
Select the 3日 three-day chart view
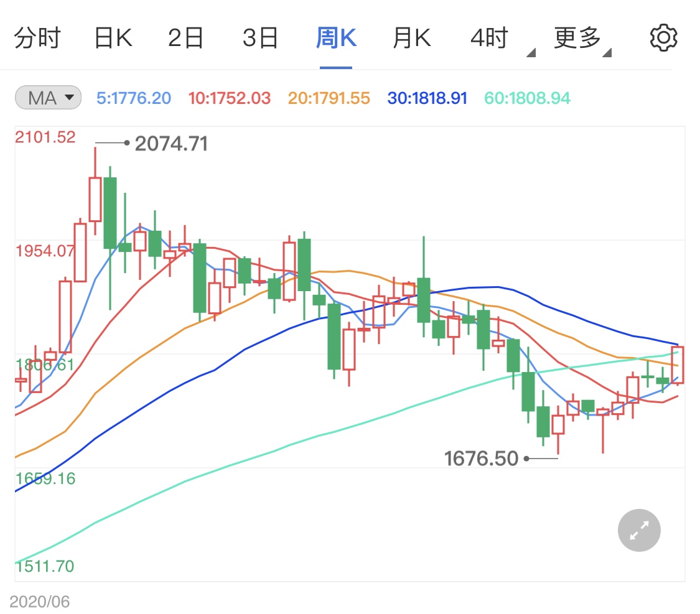260,36
